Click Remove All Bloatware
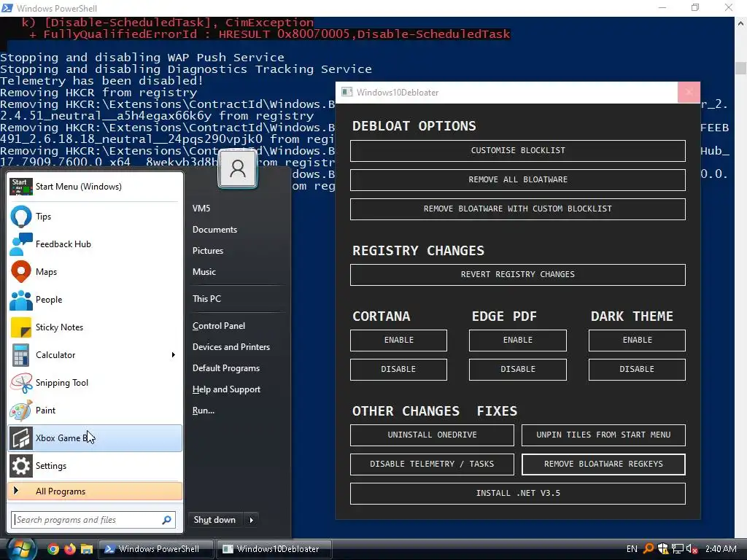Image resolution: width=747 pixels, height=560 pixels. pos(518,179)
